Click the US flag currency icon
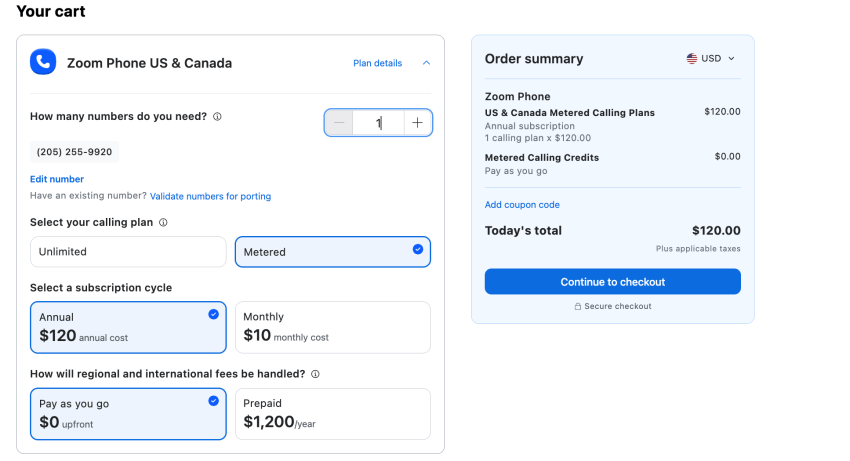The width and height of the screenshot is (850, 461). [x=692, y=58]
